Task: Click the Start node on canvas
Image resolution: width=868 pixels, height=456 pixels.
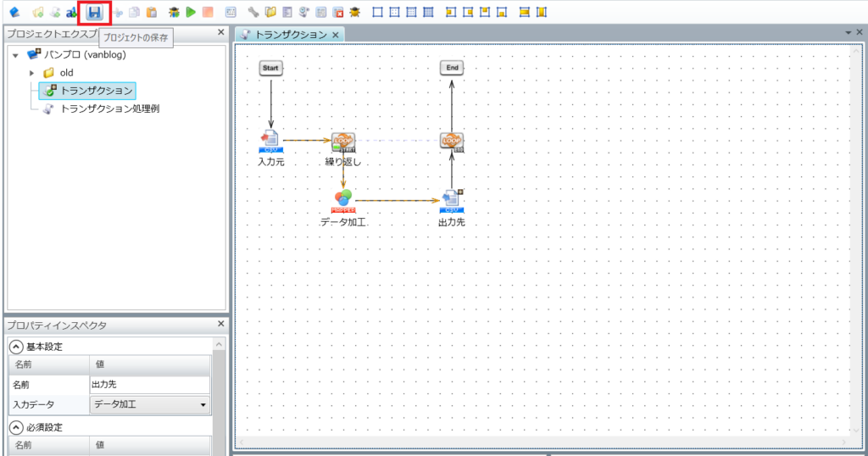Action: point(270,68)
